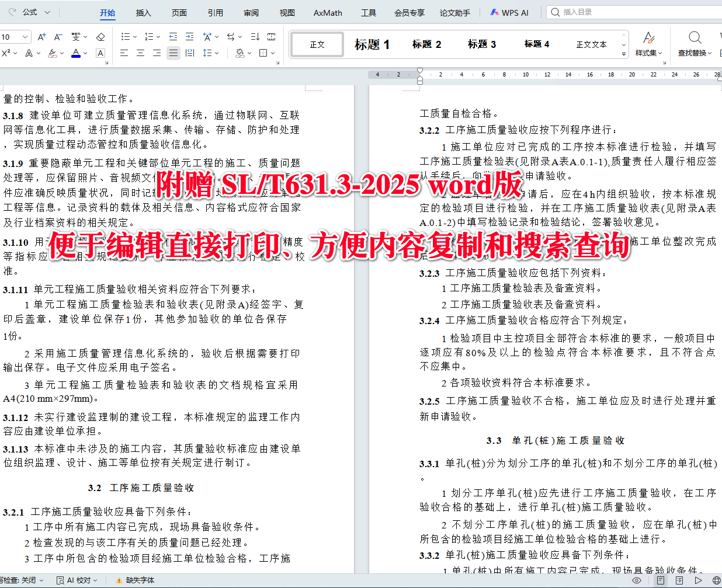Apply paragraph shading fill color
The height and width of the screenshot is (588, 722).
(x=239, y=53)
